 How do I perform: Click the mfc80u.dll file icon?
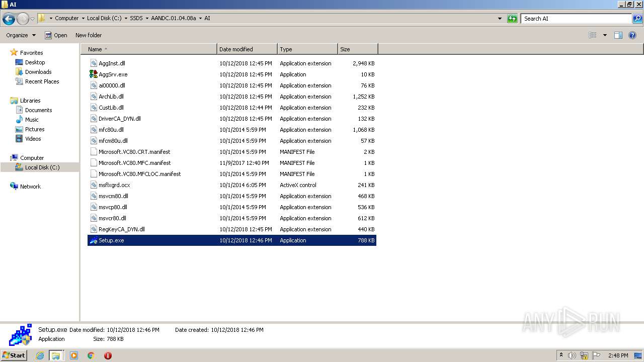tap(94, 130)
